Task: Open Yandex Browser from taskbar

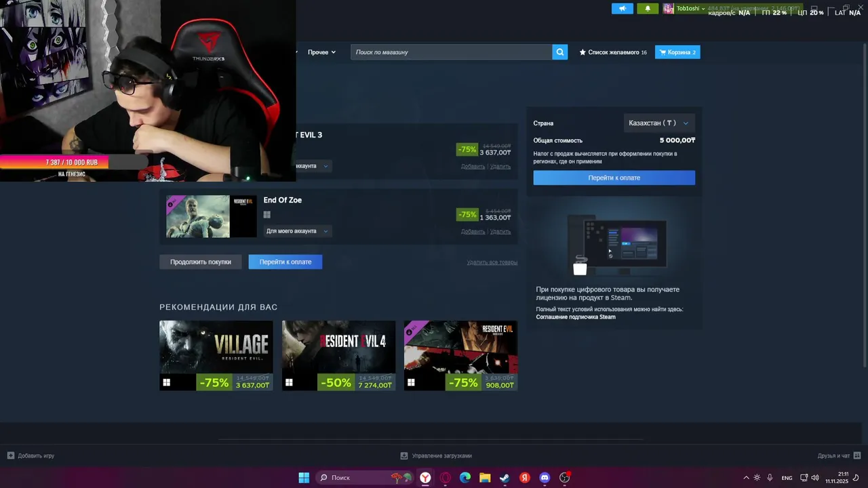Action: click(x=425, y=478)
